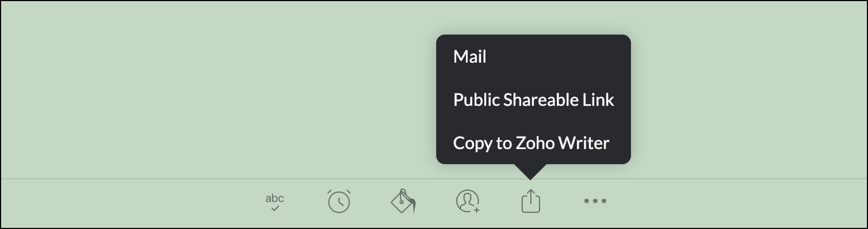Enable spell checking with abc checkmark

[x=275, y=202]
